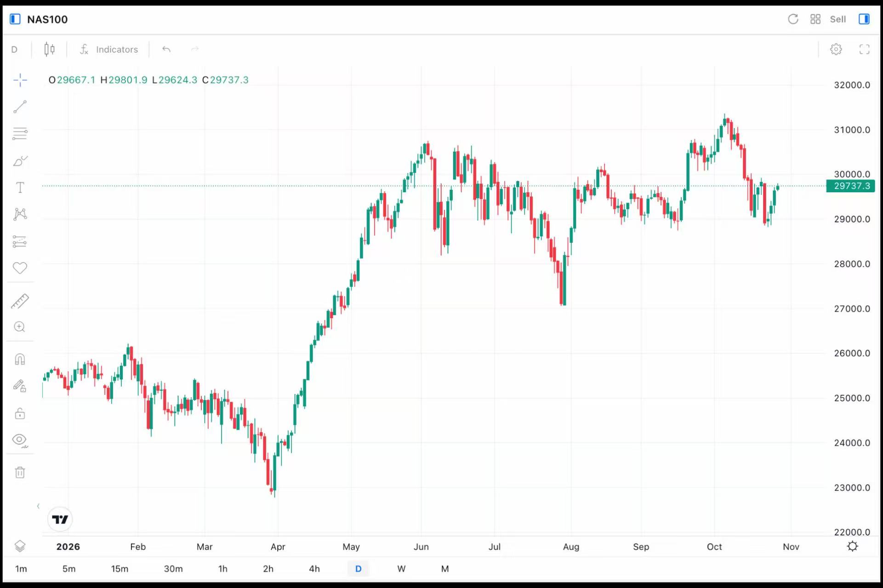Click the TradingView logo

(x=60, y=519)
